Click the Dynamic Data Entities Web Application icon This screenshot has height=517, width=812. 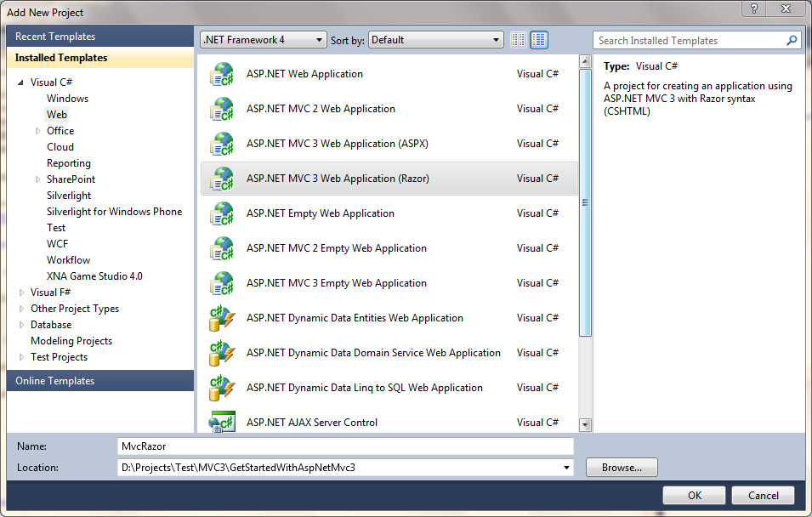tap(222, 318)
